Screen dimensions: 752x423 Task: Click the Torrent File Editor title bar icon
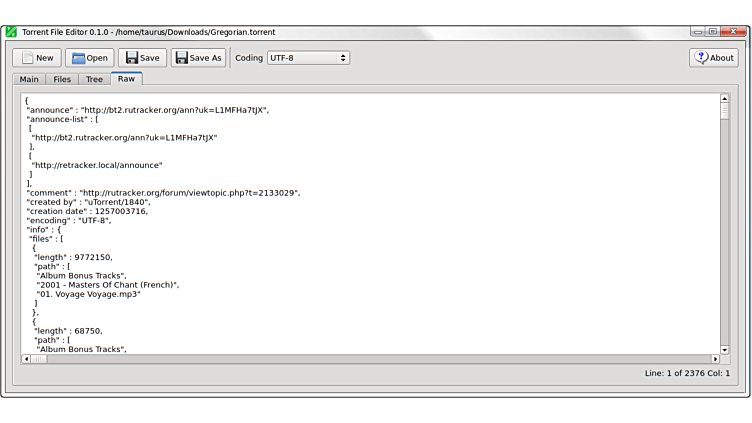tap(11, 32)
